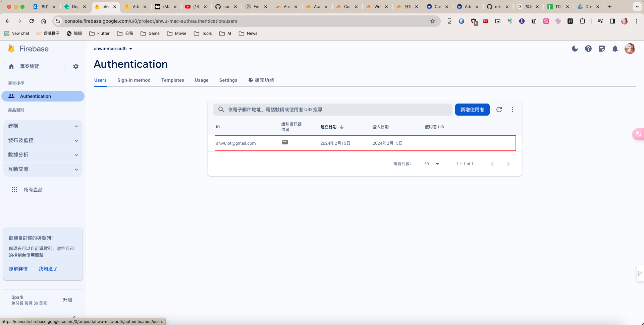644x325 pixels.
Task: Click the 瞭解詳情 learn more link
Action: point(18,269)
